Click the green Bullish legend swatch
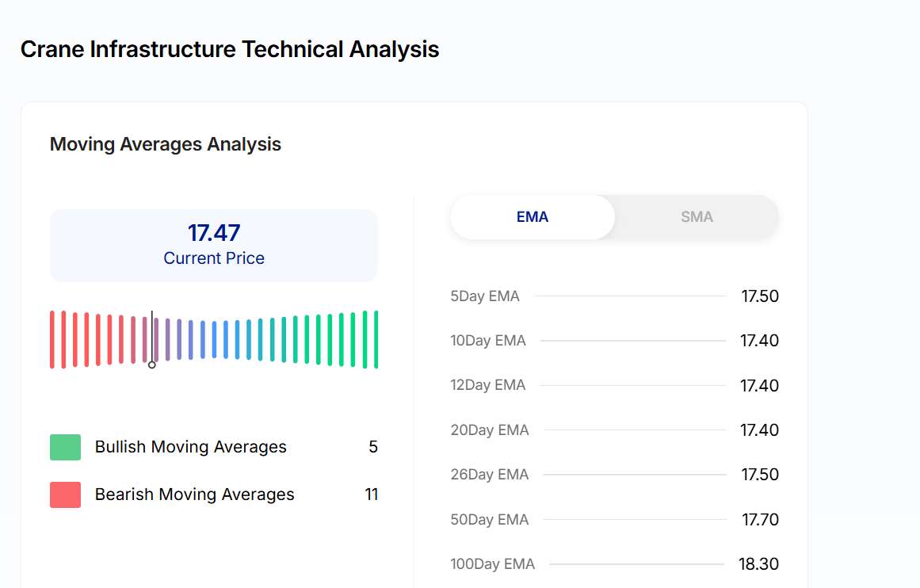 coord(65,447)
